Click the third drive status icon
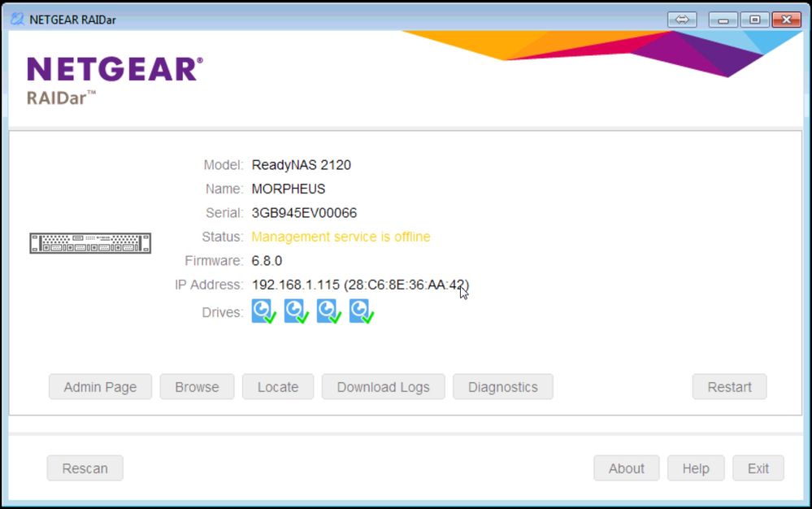Screen dimensions: 812x509 pyautogui.click(x=329, y=311)
